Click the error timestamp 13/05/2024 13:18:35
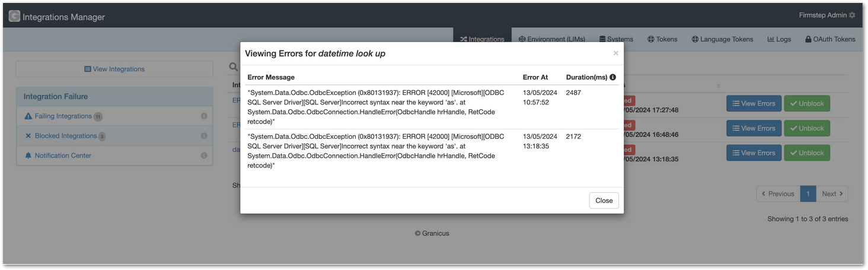 coord(540,141)
